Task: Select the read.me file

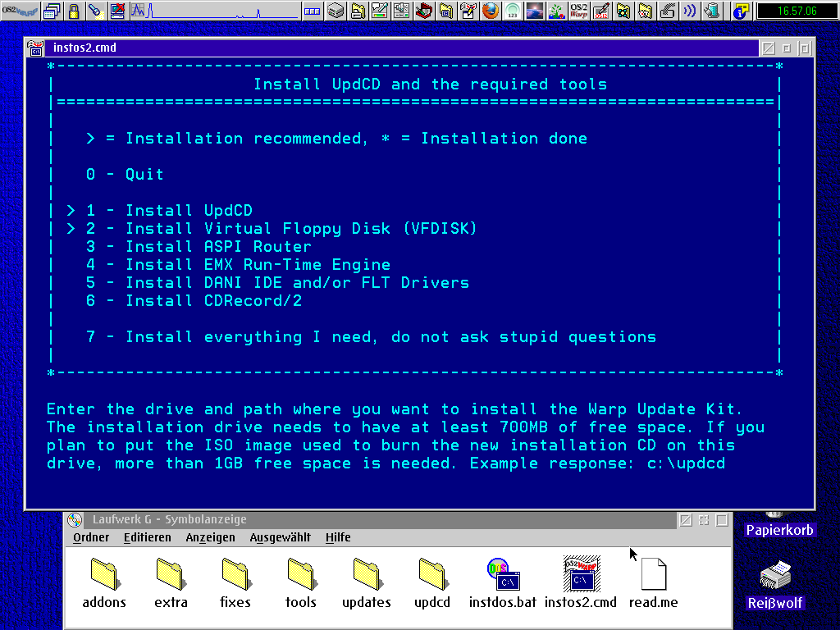Action: [654, 583]
